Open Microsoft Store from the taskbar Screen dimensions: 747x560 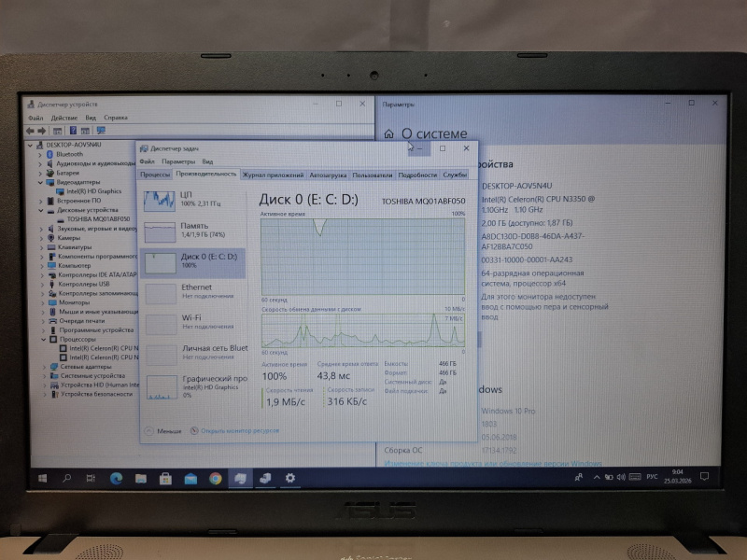[166, 478]
